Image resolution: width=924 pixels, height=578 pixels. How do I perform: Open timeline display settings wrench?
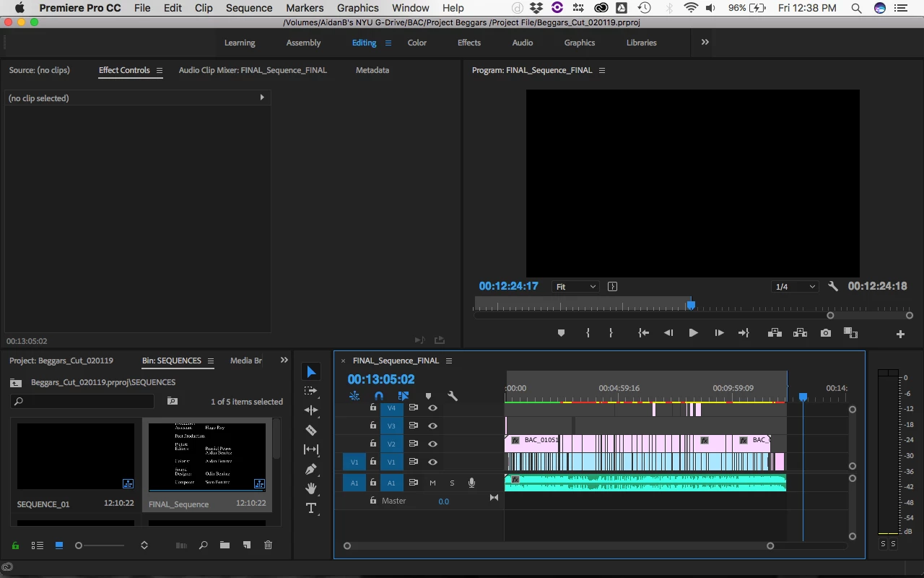[453, 396]
